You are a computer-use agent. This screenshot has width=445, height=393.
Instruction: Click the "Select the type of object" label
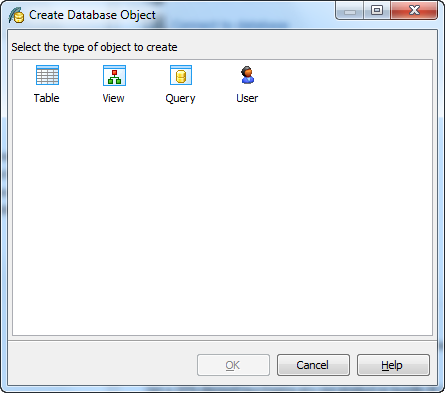click(94, 47)
